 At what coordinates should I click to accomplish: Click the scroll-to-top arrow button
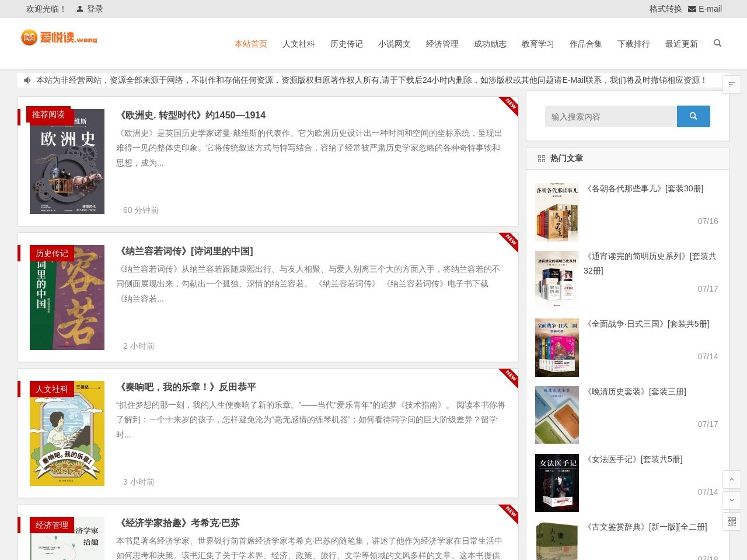(x=732, y=480)
